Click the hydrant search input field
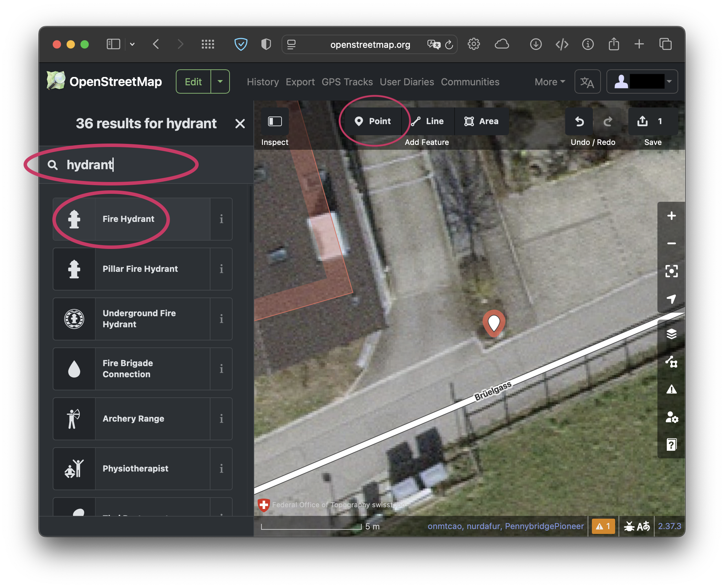Image resolution: width=724 pixels, height=588 pixels. 139,165
